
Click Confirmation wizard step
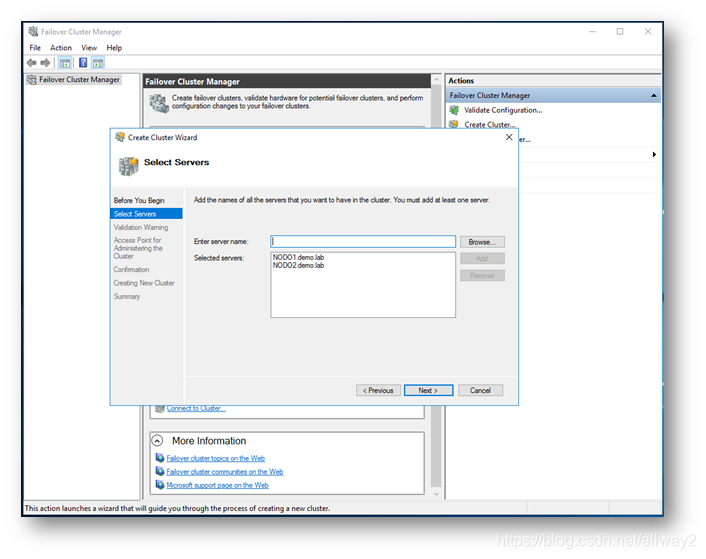[x=131, y=270]
